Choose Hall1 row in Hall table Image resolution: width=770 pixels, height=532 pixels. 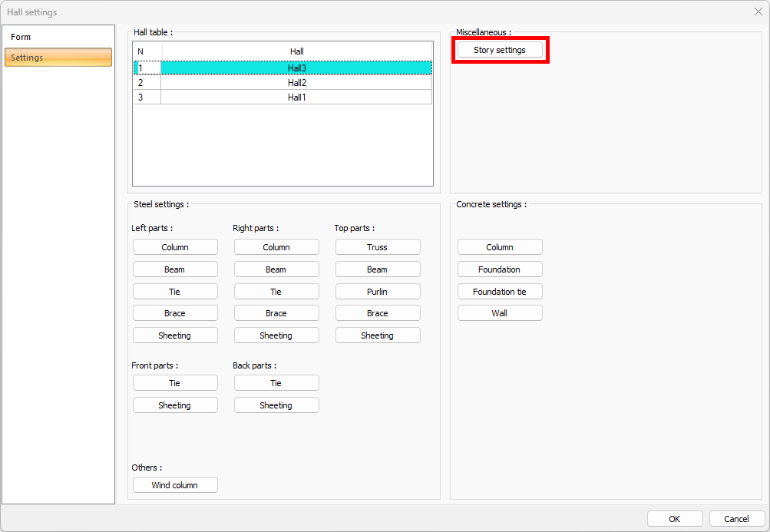296,97
